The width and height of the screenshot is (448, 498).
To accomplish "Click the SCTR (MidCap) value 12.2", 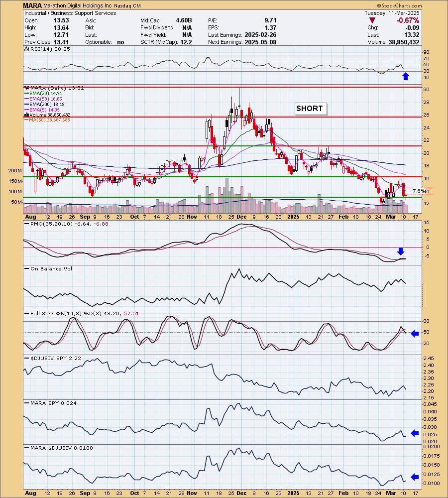I will (x=186, y=42).
